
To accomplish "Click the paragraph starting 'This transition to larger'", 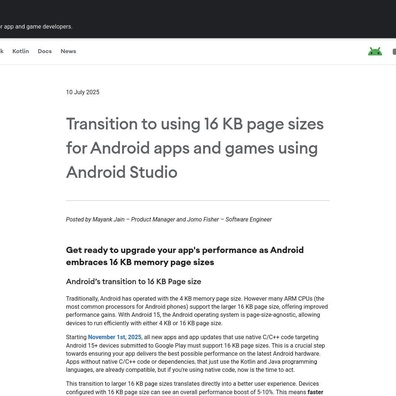I will (195, 388).
